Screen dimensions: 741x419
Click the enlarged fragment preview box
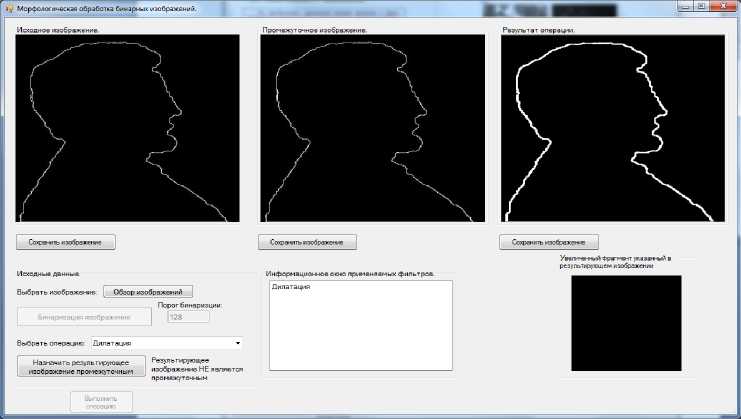click(x=626, y=323)
